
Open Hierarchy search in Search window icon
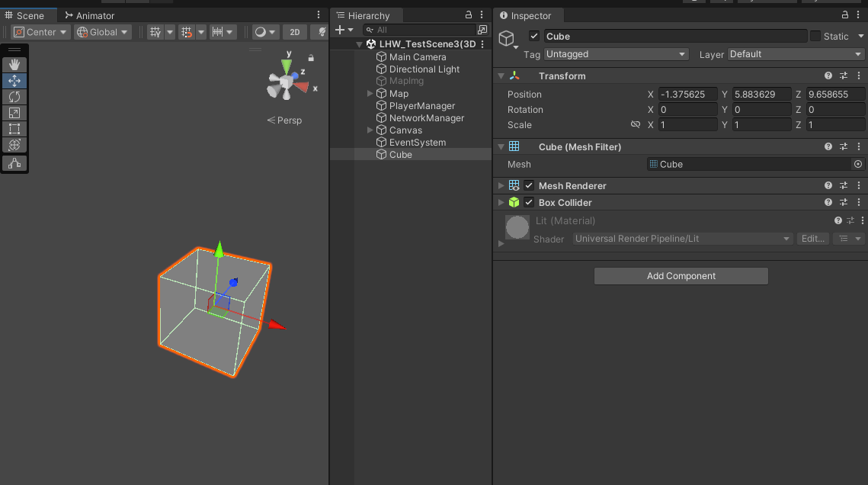(482, 30)
